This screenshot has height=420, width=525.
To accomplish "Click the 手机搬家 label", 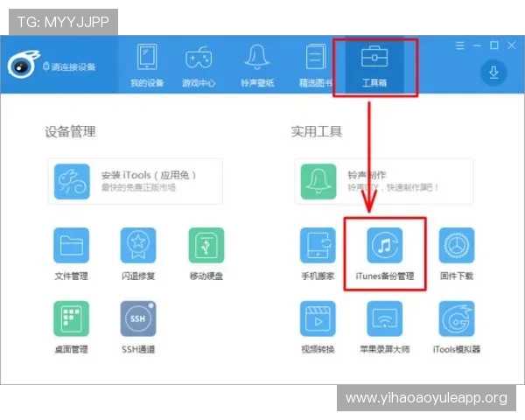I will pyautogui.click(x=318, y=276).
